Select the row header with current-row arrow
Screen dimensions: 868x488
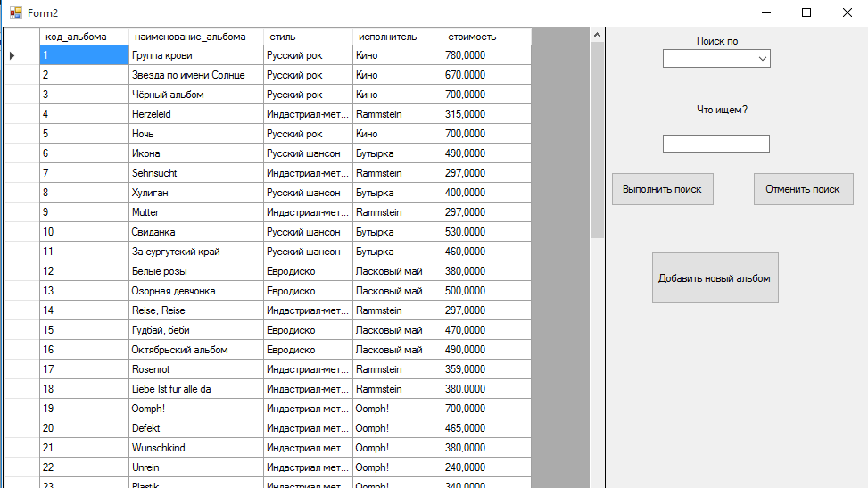21,55
